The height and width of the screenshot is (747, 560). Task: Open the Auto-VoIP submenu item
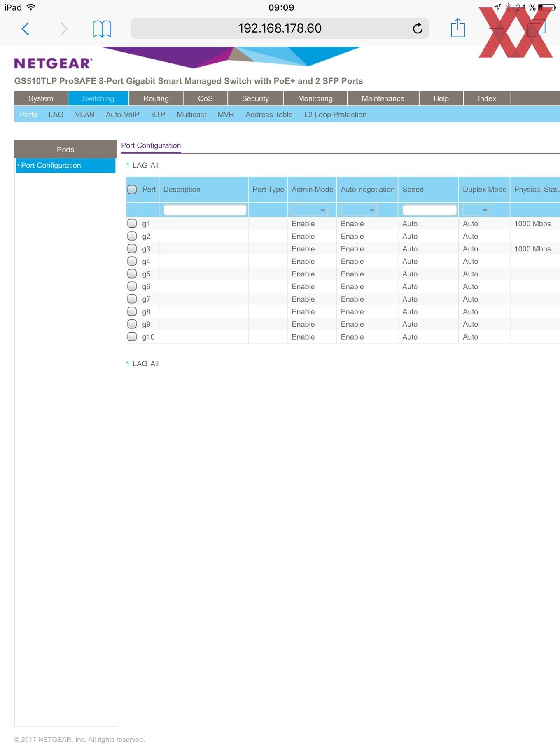pos(122,115)
